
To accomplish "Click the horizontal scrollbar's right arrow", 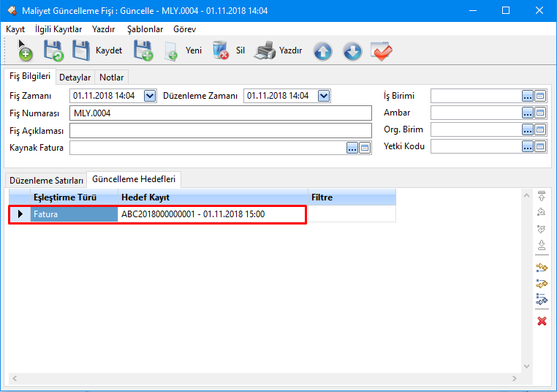I will pos(527,379).
